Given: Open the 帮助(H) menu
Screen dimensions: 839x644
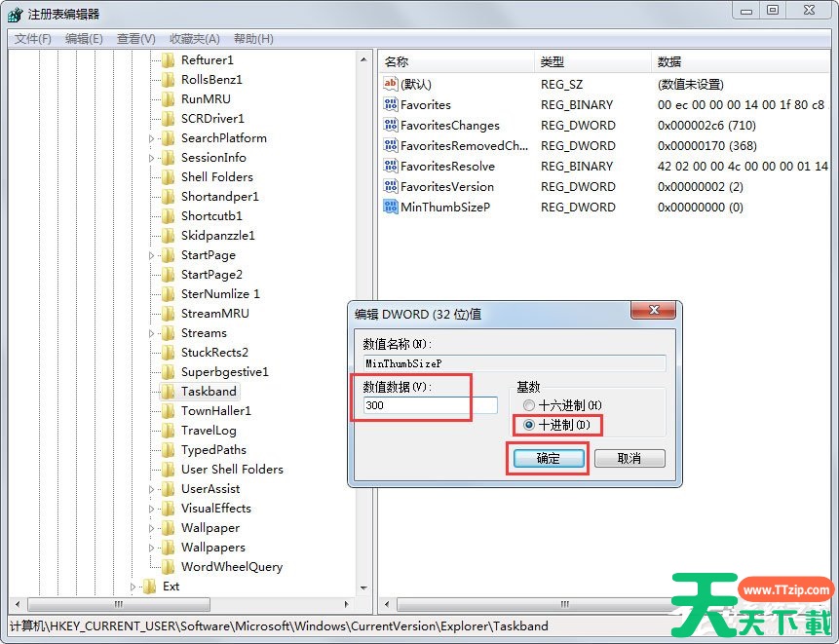Looking at the screenshot, I should (x=253, y=39).
